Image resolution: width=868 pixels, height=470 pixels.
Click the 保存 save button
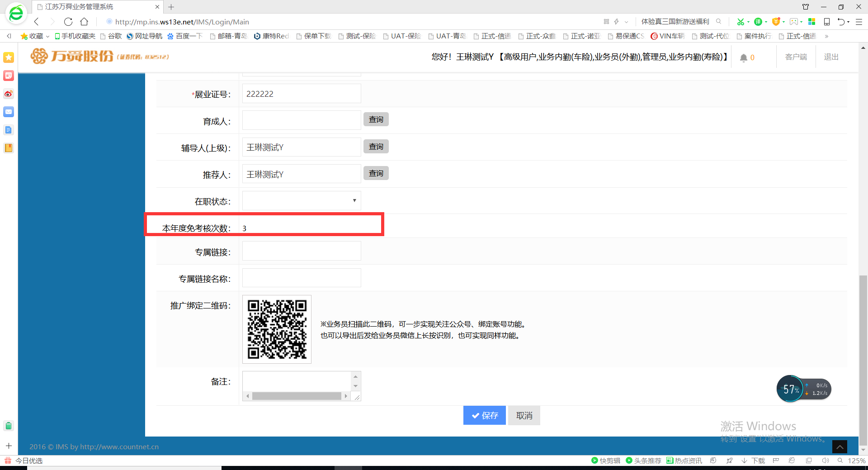(484, 415)
